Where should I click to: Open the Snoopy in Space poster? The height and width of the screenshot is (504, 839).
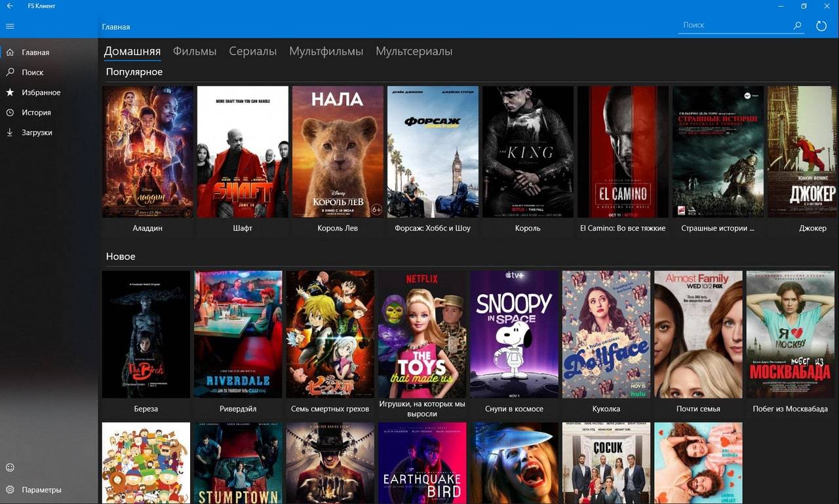514,334
